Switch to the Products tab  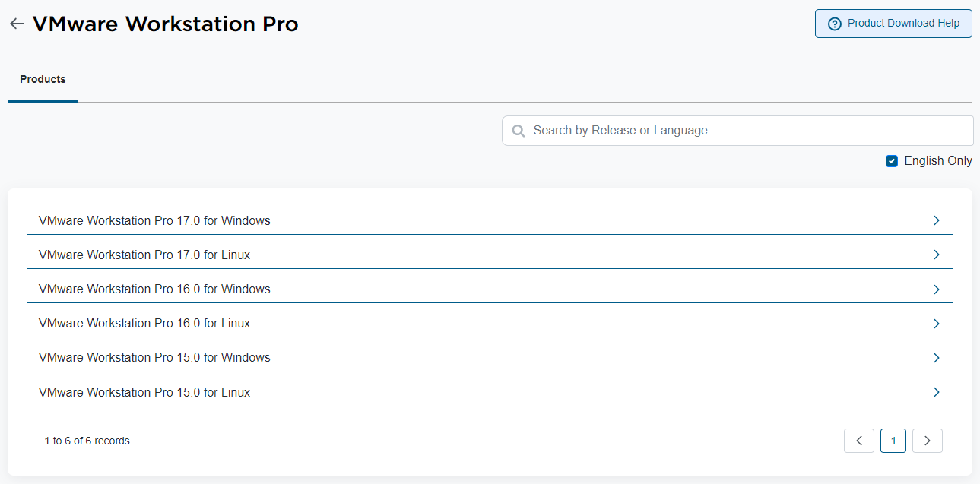43,79
